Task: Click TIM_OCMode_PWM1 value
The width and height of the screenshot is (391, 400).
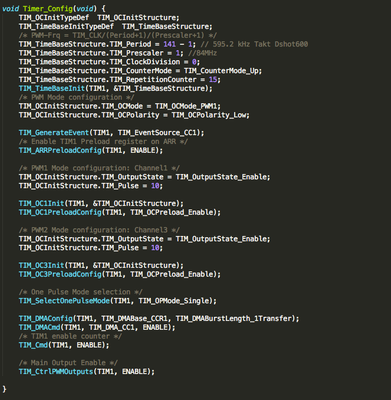Action: pyautogui.click(x=186, y=106)
